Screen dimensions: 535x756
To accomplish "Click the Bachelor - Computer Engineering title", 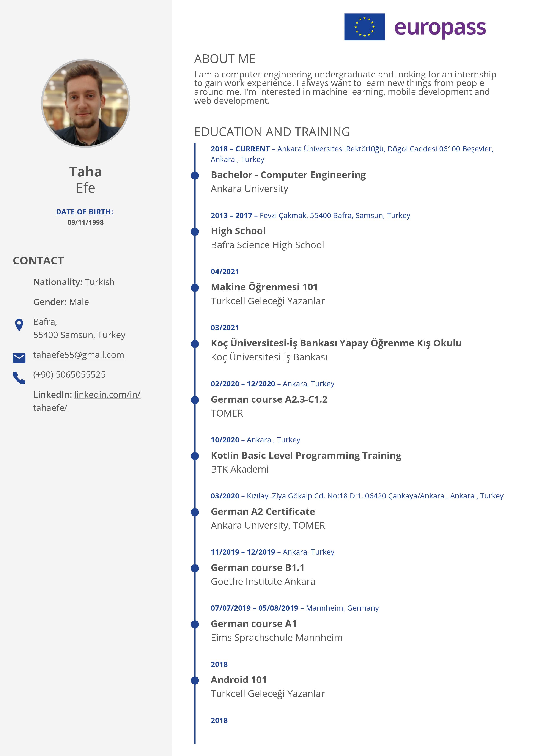I will pos(288,175).
